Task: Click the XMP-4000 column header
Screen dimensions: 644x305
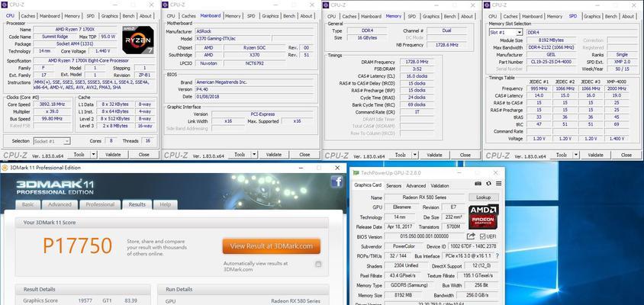Action: tap(616, 82)
